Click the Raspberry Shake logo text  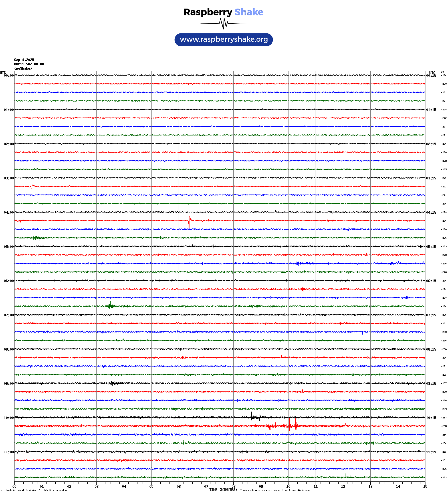coord(223,12)
